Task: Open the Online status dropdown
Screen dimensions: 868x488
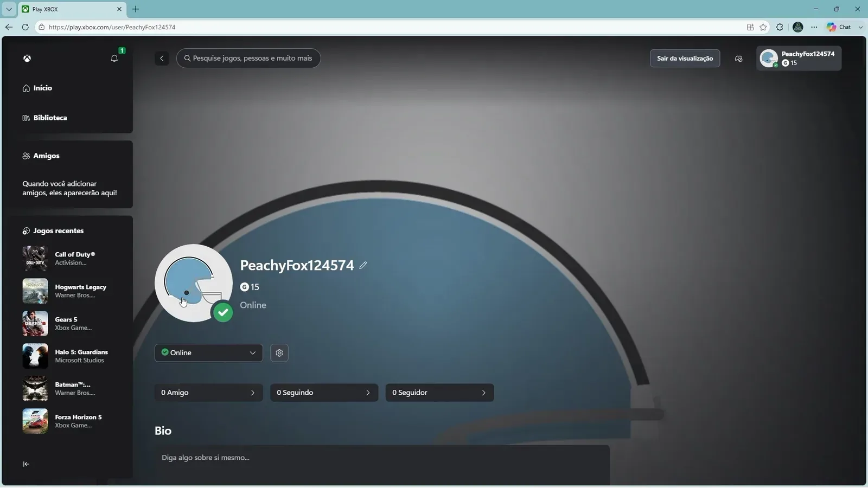Action: click(209, 353)
